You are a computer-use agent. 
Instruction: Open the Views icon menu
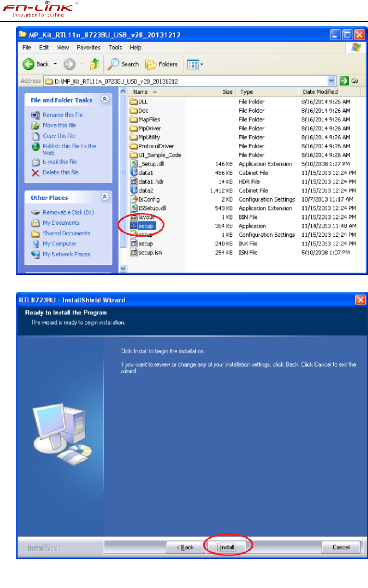(195, 64)
